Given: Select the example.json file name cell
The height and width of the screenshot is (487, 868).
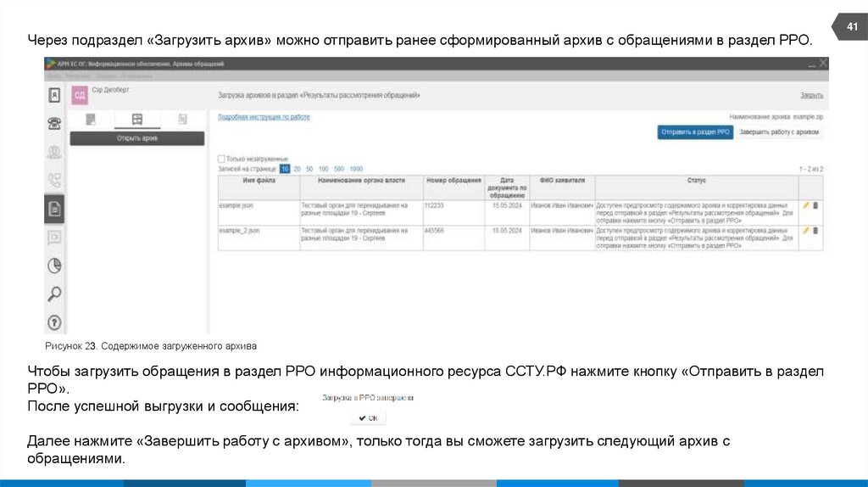Looking at the screenshot, I should coord(259,213).
